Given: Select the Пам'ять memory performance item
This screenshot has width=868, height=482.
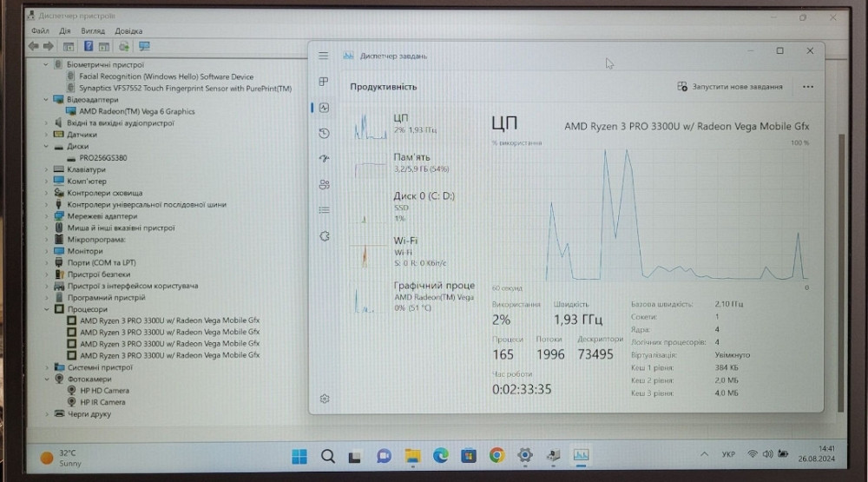Looking at the screenshot, I should [x=412, y=163].
